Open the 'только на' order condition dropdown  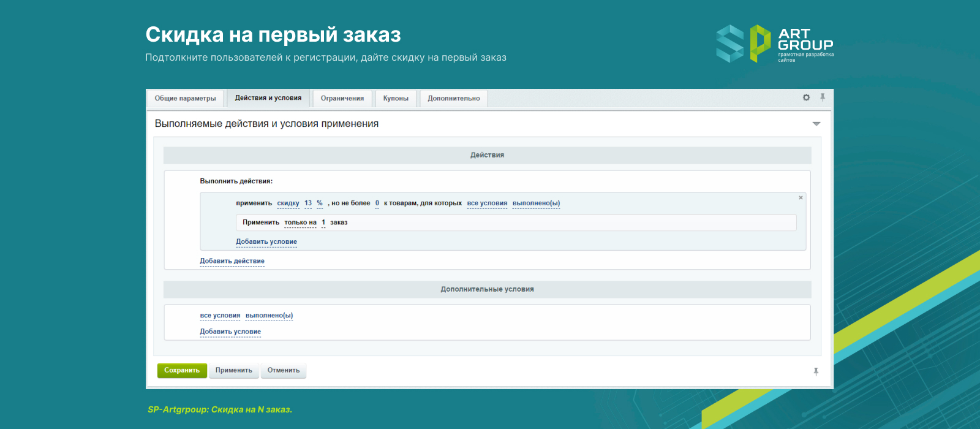point(300,223)
